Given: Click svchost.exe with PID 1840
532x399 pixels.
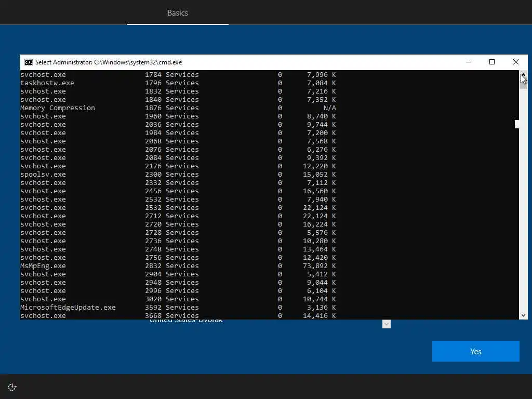Looking at the screenshot, I should [x=43, y=100].
